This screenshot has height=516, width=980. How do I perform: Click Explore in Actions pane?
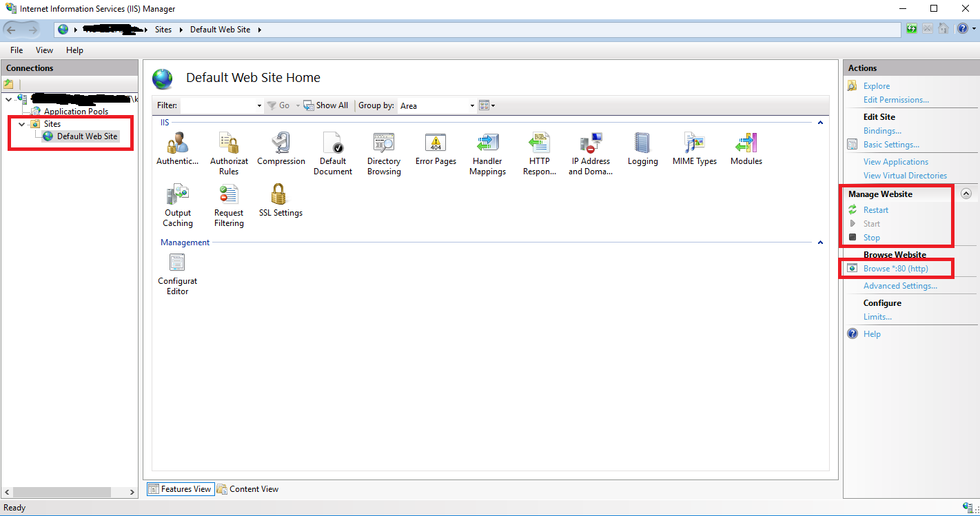[x=877, y=86]
